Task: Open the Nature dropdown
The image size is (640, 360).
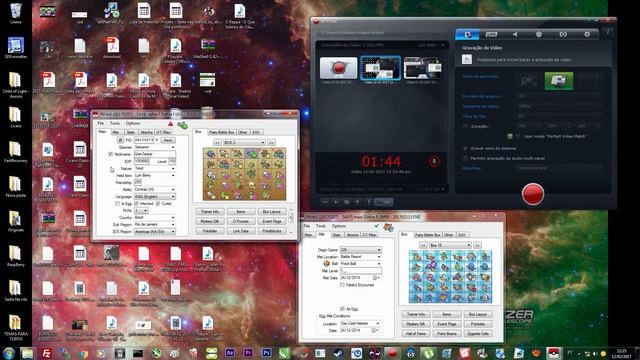Action: [x=155, y=168]
